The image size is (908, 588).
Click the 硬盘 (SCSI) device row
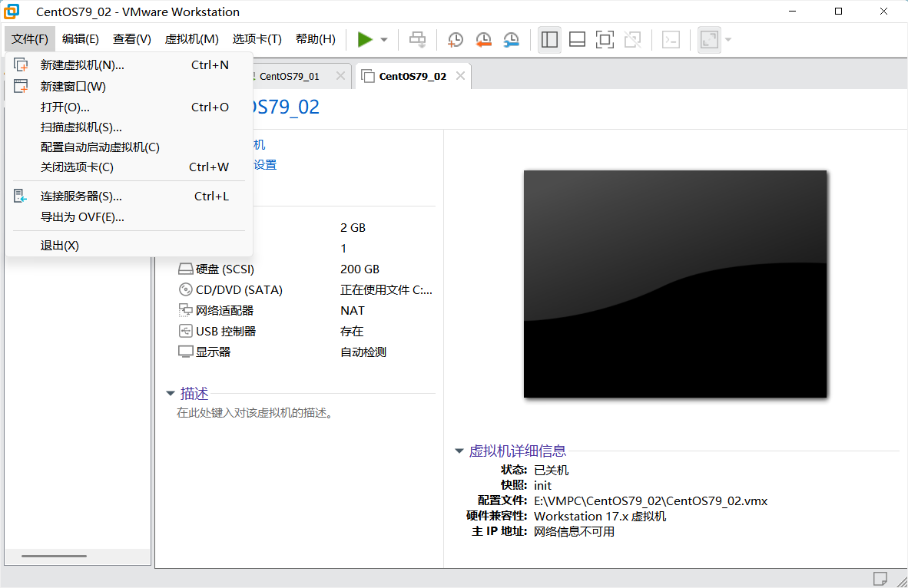point(306,269)
